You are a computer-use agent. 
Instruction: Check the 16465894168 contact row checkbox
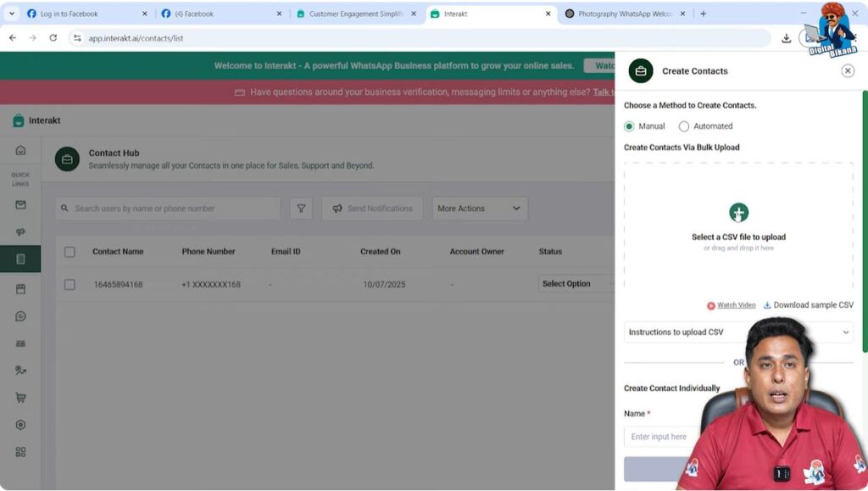click(70, 285)
